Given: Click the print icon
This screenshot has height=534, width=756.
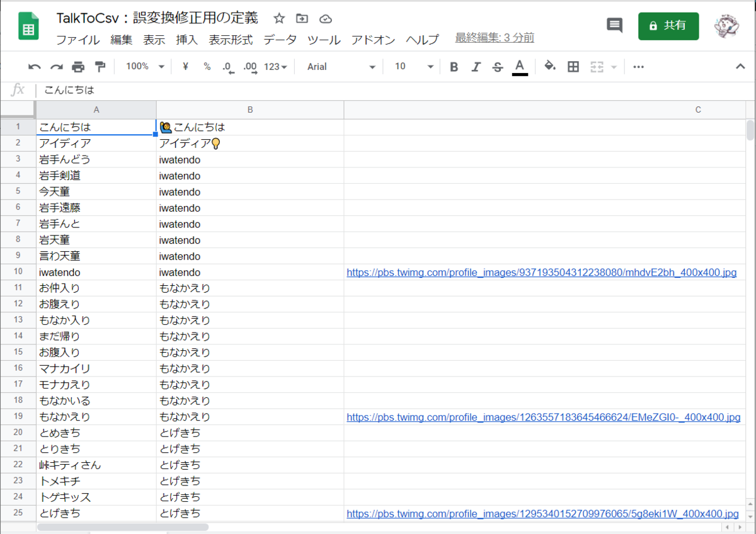Looking at the screenshot, I should (x=77, y=66).
